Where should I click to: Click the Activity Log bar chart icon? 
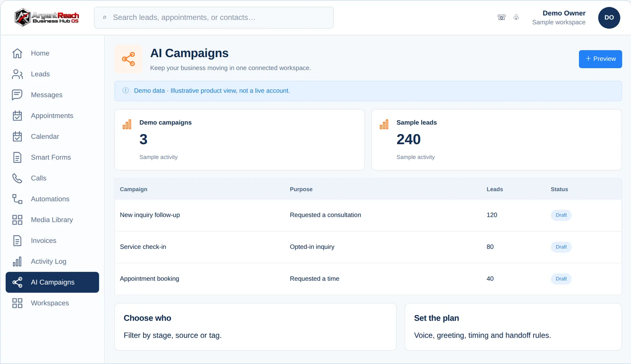pyautogui.click(x=17, y=261)
